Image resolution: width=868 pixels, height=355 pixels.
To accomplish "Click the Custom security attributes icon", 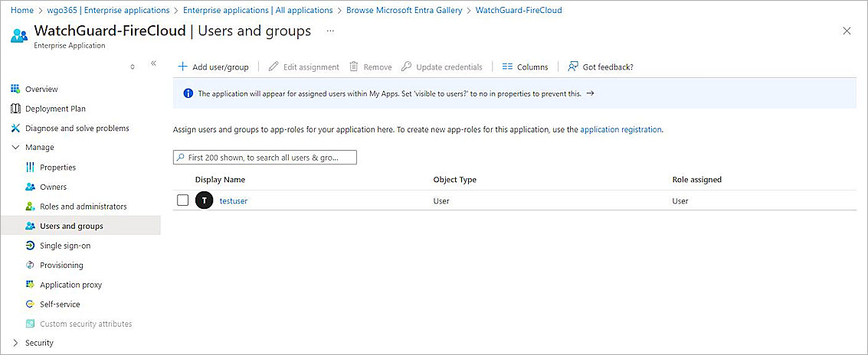I will click(x=31, y=324).
